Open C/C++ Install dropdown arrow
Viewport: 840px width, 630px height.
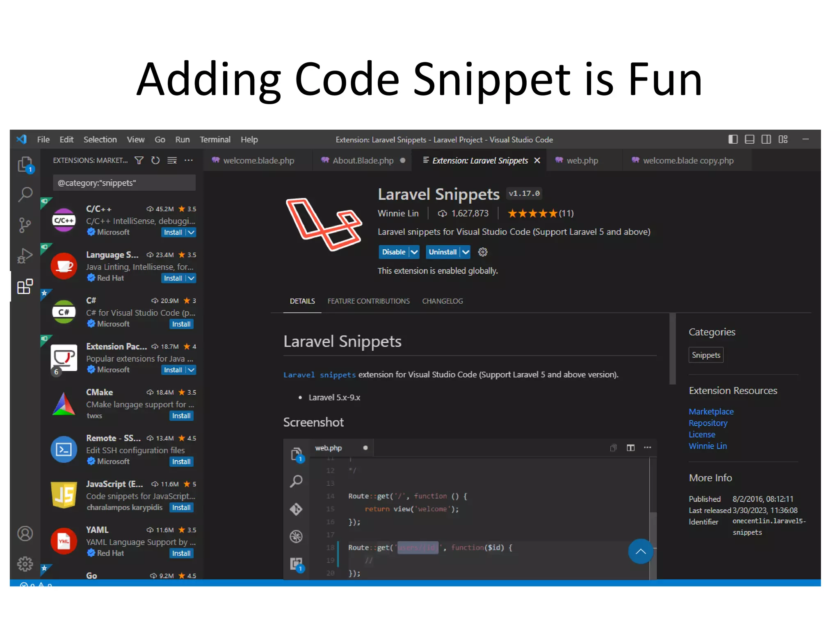(x=191, y=232)
